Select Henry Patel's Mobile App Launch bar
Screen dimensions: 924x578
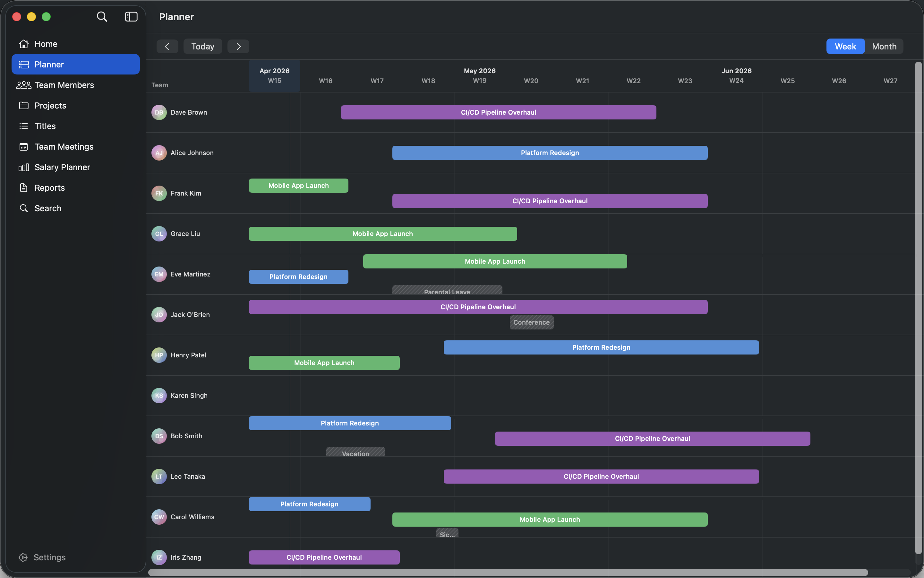point(324,363)
